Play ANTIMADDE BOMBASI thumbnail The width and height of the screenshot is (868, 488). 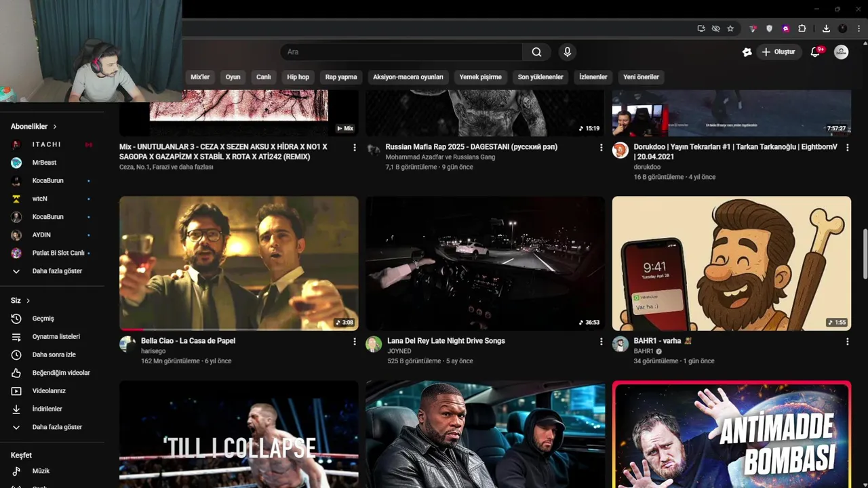click(732, 434)
